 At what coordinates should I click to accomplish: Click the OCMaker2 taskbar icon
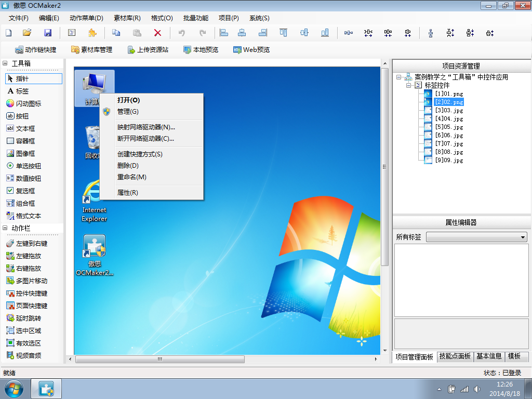click(46, 389)
